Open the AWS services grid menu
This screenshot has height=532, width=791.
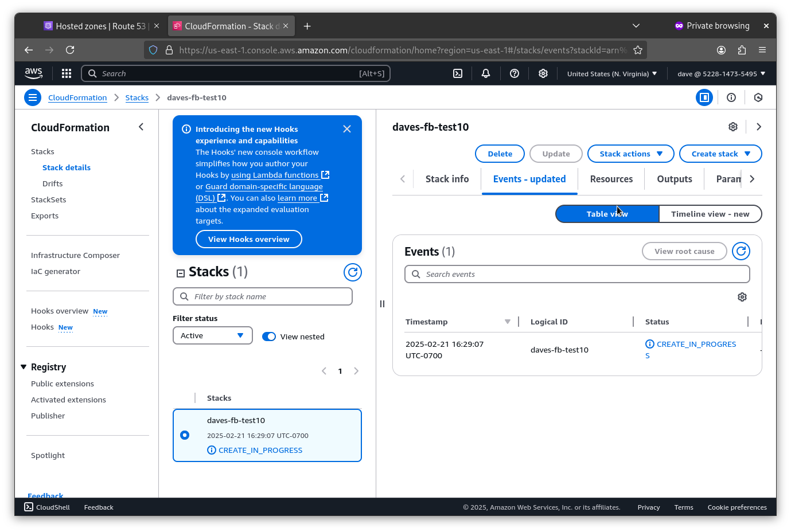[67, 73]
